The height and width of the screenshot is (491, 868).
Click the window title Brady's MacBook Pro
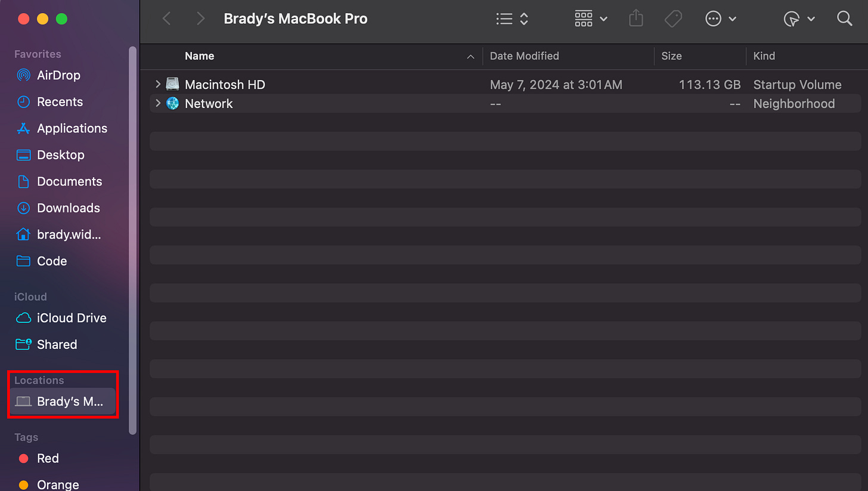point(296,19)
